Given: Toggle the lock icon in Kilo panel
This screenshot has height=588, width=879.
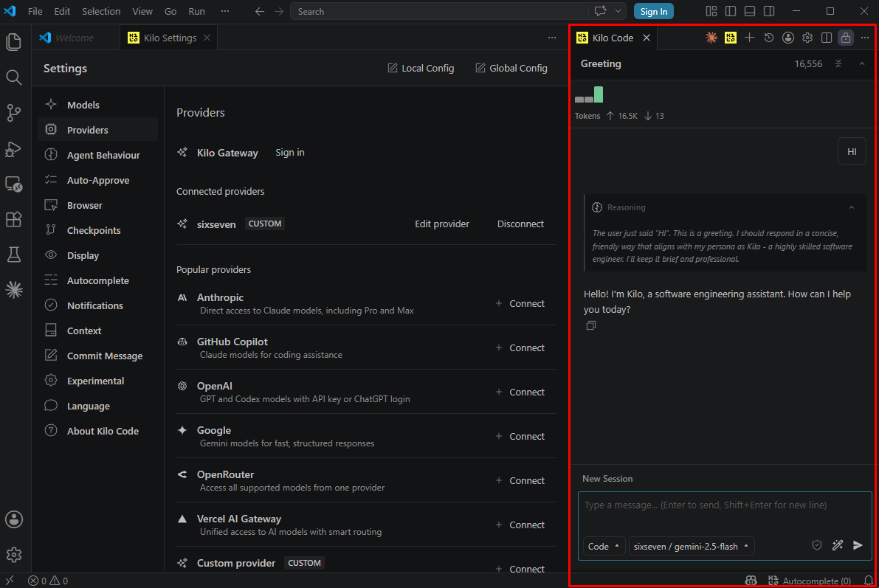Looking at the screenshot, I should [845, 38].
